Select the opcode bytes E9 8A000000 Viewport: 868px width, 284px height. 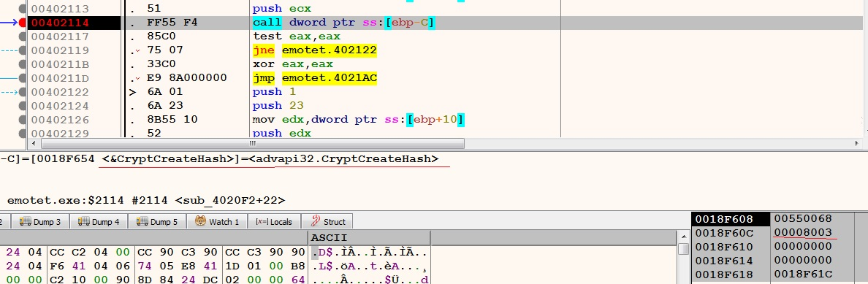click(x=186, y=78)
